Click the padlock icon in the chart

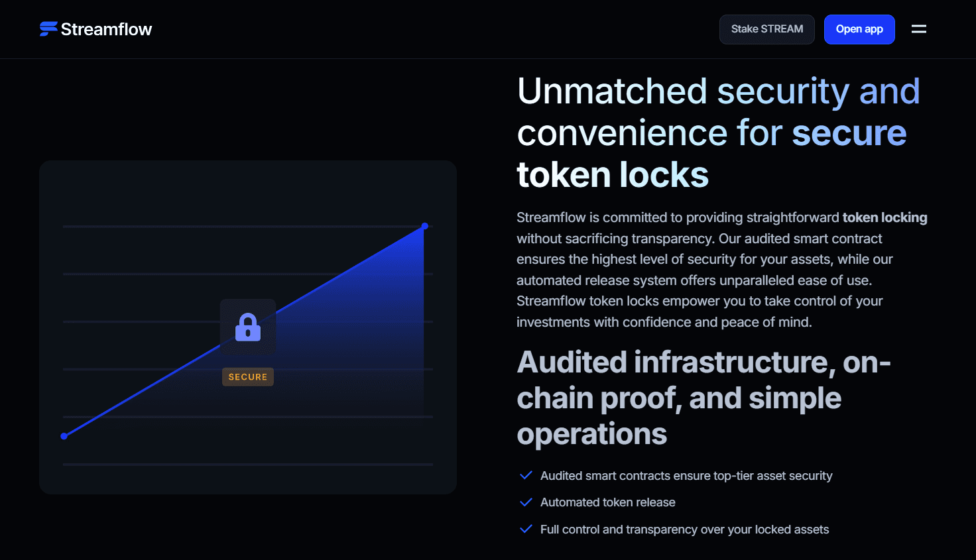248,327
